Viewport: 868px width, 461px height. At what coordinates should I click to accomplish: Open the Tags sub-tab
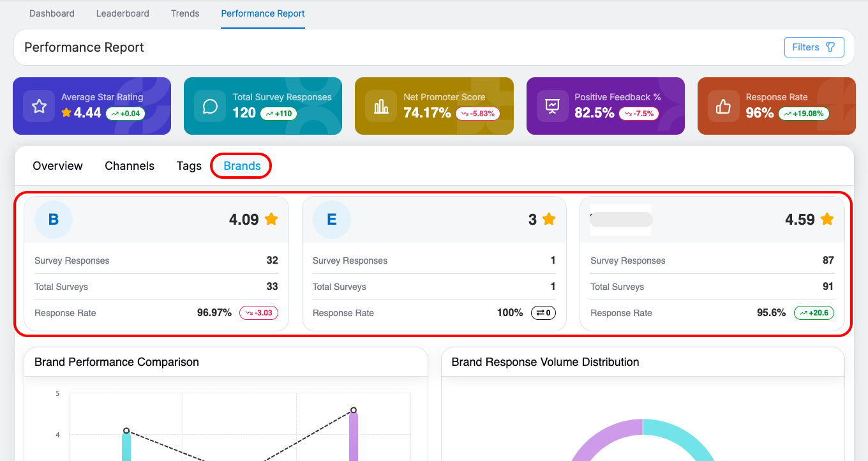click(189, 166)
